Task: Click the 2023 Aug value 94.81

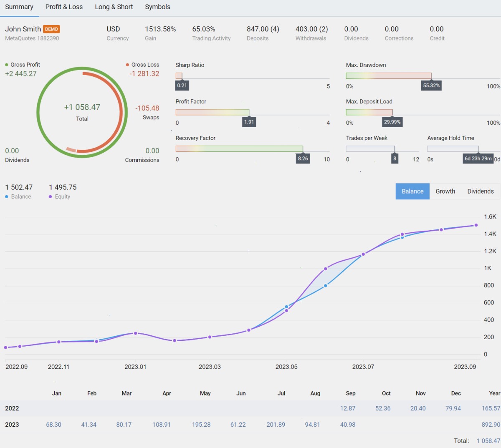Action: click(x=312, y=425)
